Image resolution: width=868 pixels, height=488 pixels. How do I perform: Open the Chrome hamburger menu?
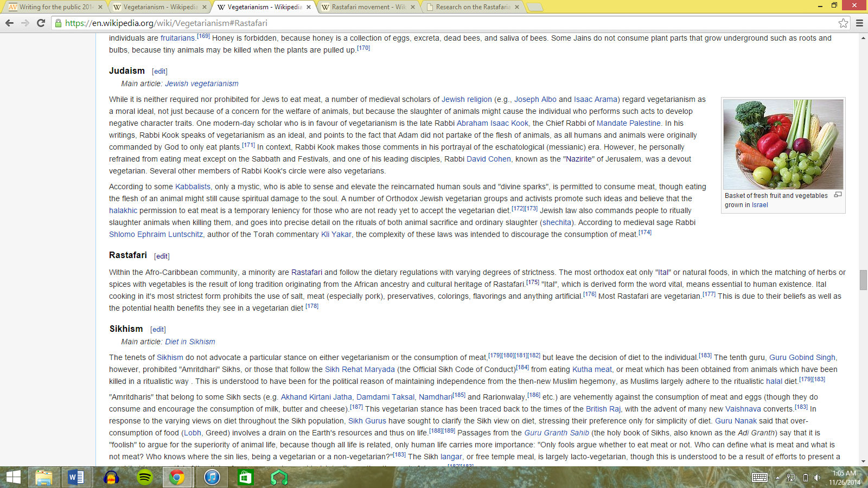click(x=859, y=23)
